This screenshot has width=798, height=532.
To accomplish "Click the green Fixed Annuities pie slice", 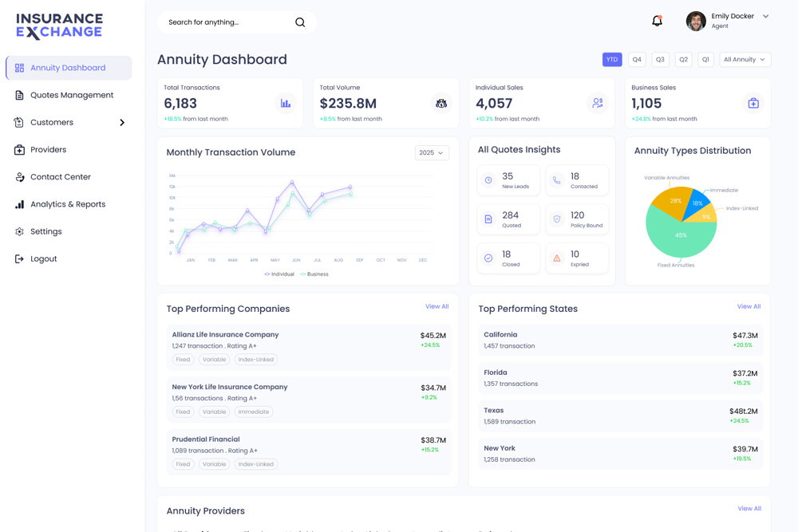I will click(677, 238).
